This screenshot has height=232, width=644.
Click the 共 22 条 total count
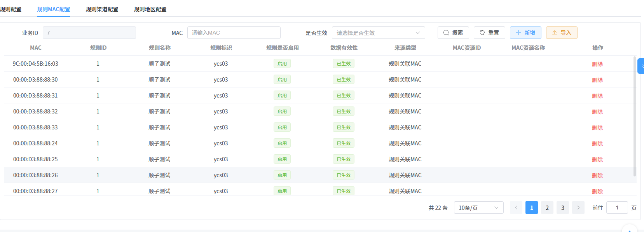[x=438, y=208]
